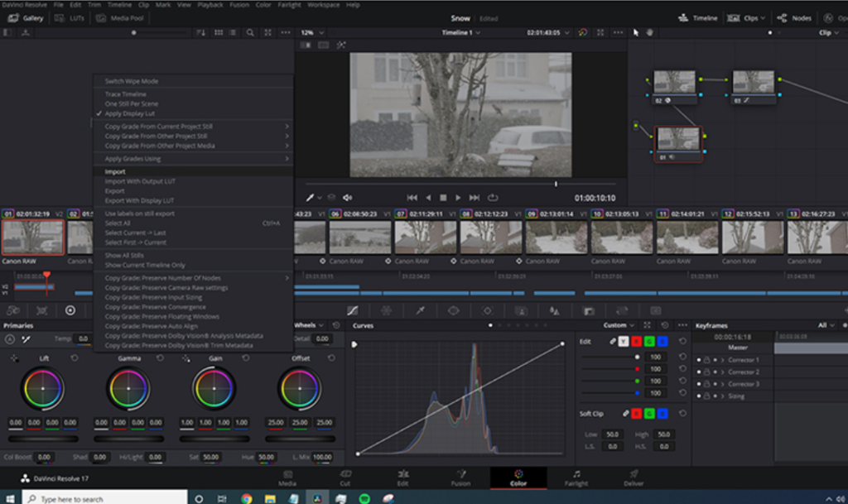Click the Gain master wheel slider
This screenshot has width=848, height=504.
214,439
